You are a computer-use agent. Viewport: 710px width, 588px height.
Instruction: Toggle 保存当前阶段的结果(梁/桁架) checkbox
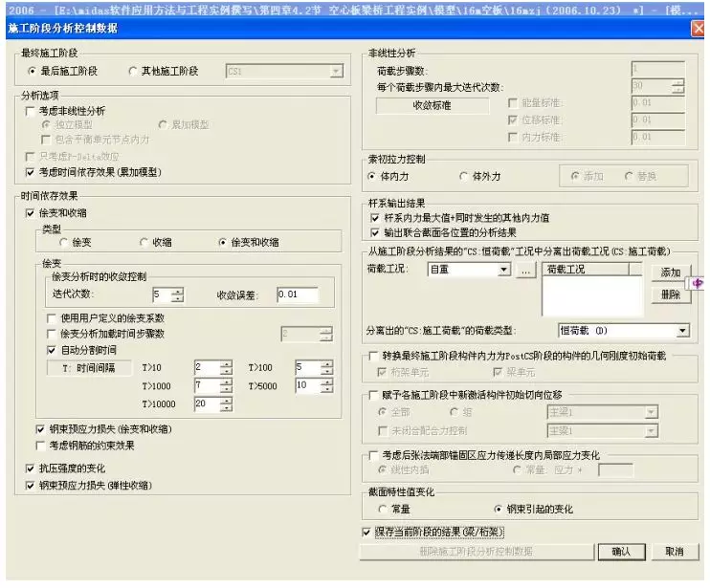pos(366,533)
